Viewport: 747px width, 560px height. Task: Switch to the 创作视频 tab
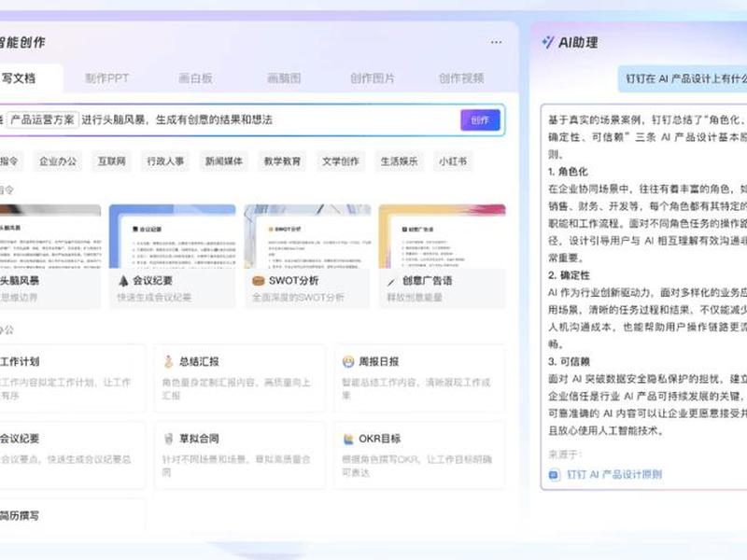(461, 78)
